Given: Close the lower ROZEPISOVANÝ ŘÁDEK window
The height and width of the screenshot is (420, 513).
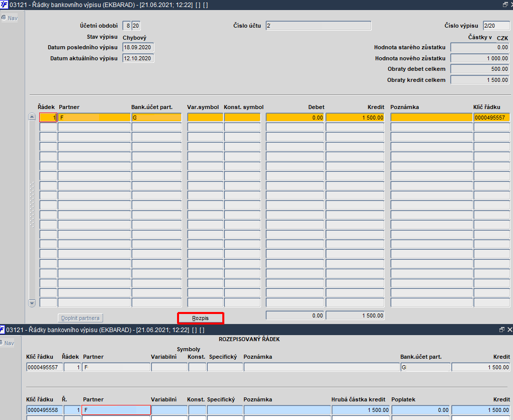Looking at the screenshot, I should coord(509,330).
